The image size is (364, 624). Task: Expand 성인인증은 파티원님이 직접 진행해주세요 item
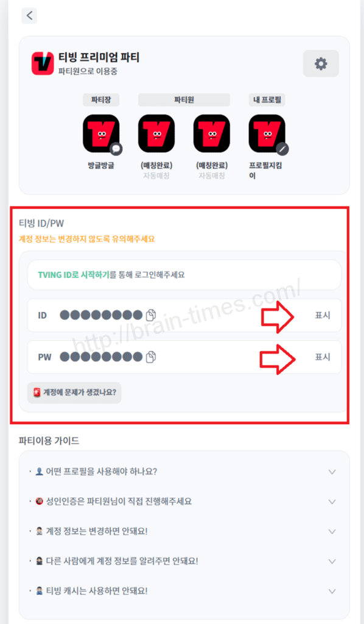pyautogui.click(x=184, y=502)
